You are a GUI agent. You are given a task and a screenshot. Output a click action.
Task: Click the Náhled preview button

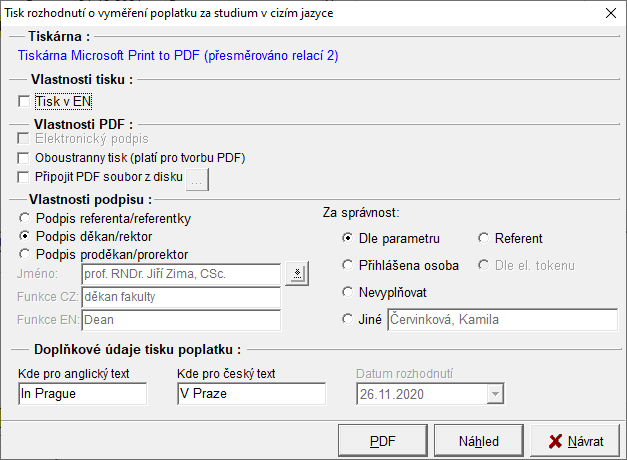tap(479, 440)
